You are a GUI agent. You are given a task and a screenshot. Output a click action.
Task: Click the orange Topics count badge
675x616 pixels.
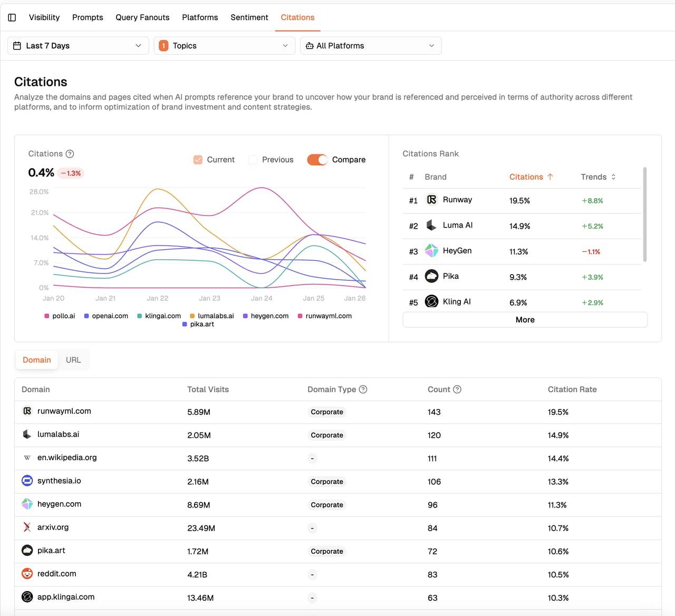point(163,46)
